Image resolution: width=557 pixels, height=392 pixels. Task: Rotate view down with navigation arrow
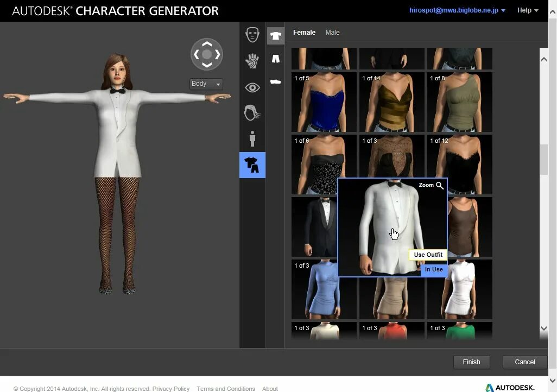(x=207, y=65)
